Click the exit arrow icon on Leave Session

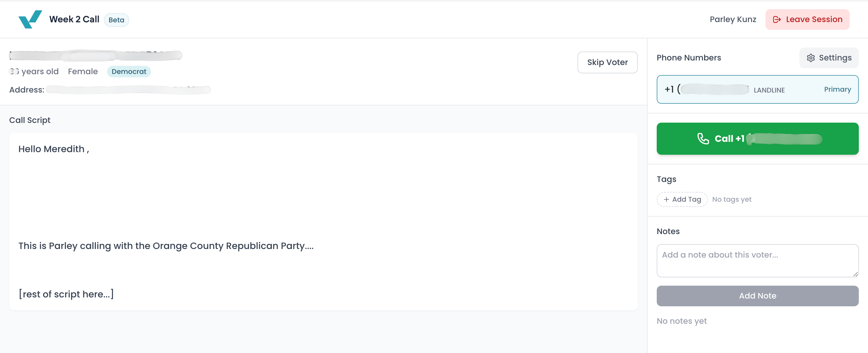777,19
